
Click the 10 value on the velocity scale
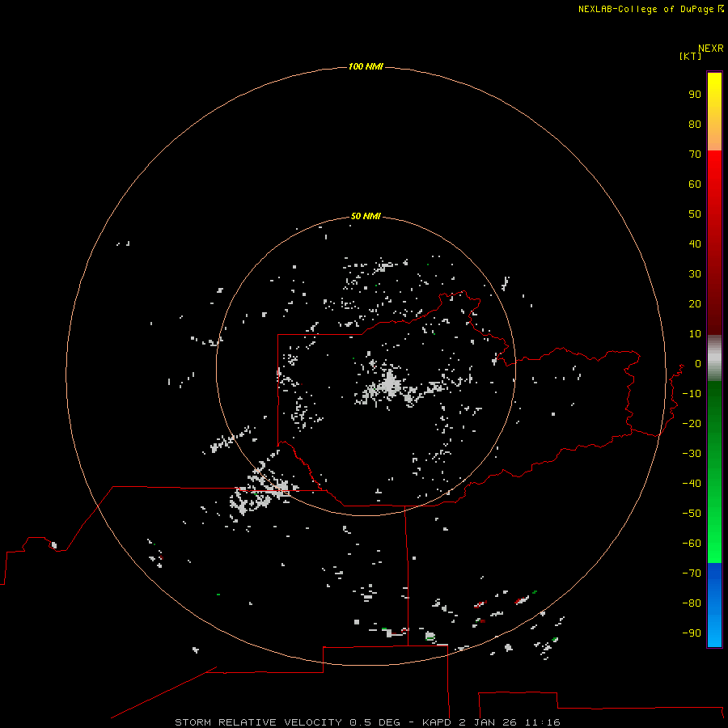click(x=695, y=334)
